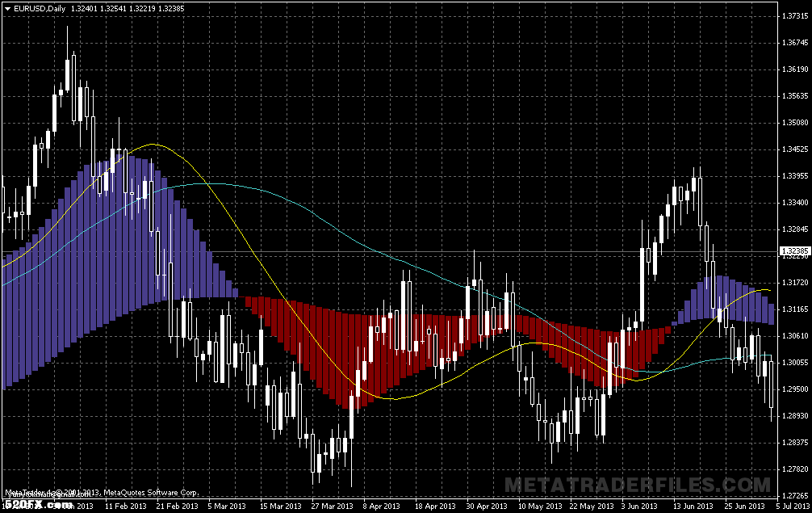Click the 1.28375 price axis label

794,443
